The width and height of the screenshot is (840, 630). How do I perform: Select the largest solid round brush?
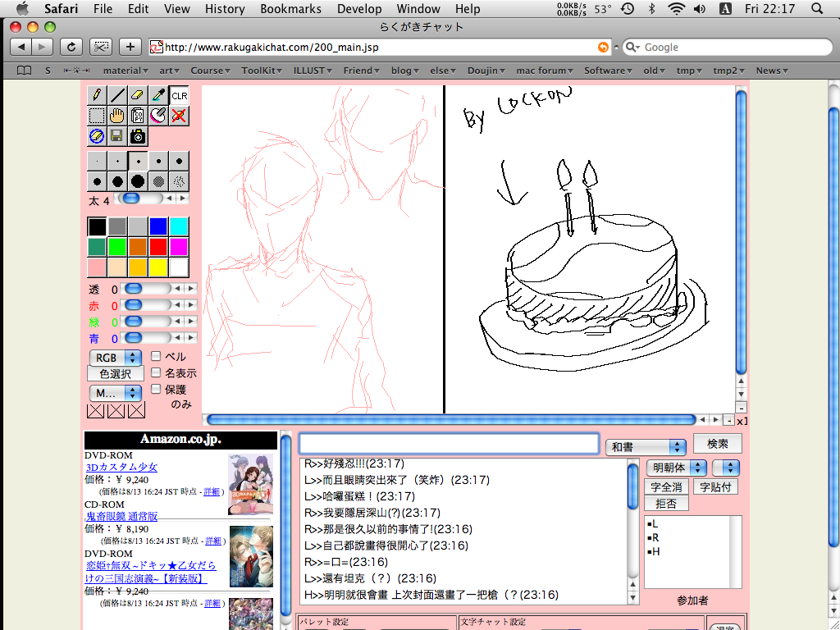pyautogui.click(x=138, y=181)
